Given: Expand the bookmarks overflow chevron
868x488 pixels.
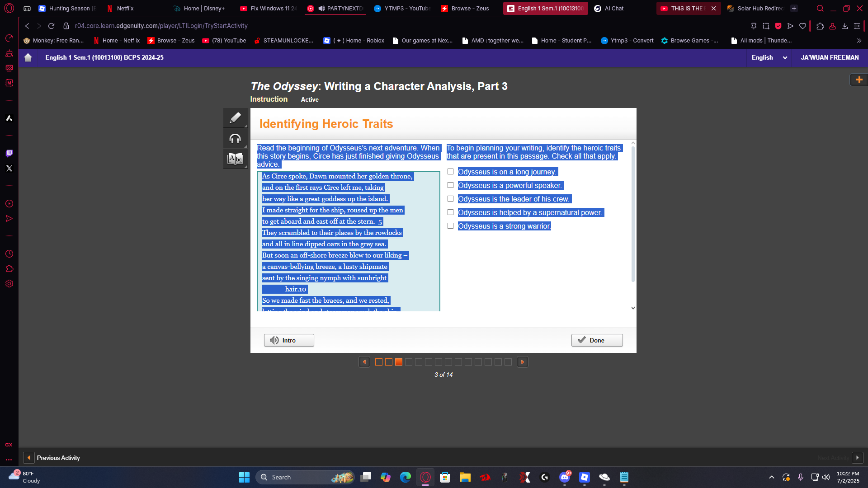Looking at the screenshot, I should (x=859, y=41).
